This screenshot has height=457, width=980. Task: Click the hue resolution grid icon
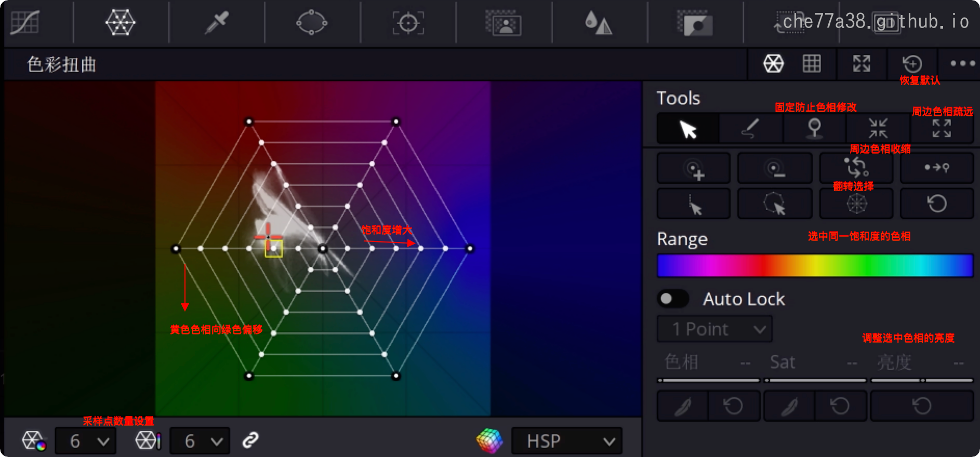point(34,441)
